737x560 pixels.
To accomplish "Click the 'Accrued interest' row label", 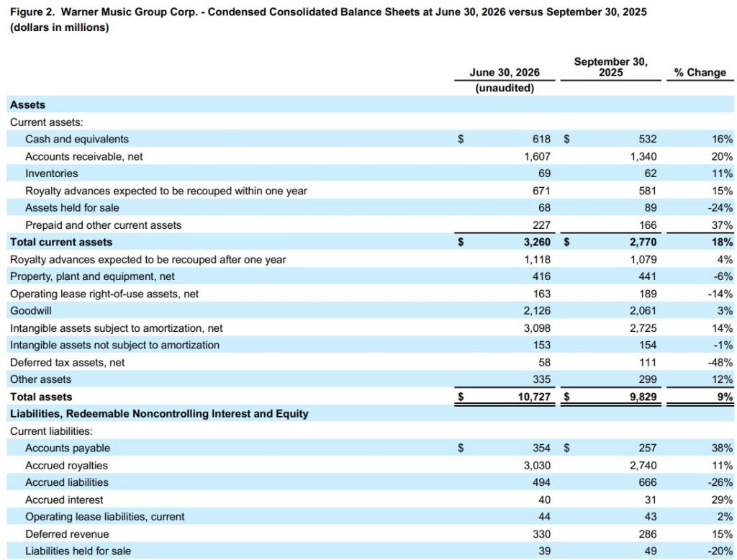I will [64, 500].
